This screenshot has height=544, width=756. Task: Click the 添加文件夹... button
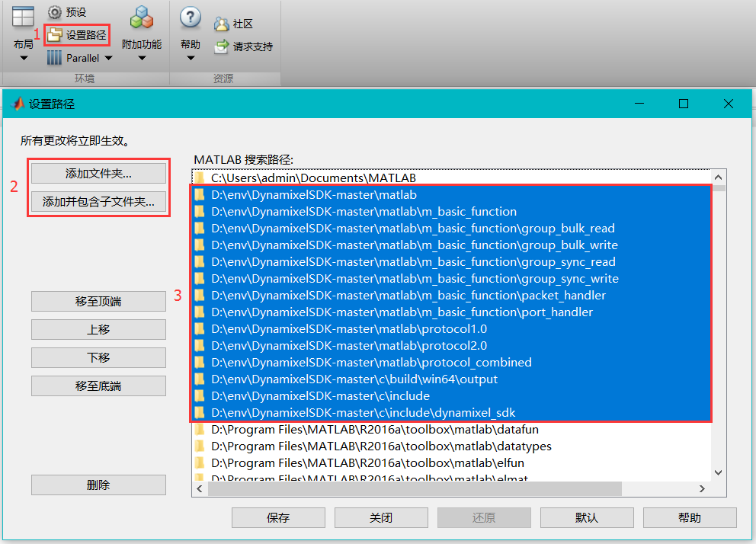pyautogui.click(x=98, y=174)
